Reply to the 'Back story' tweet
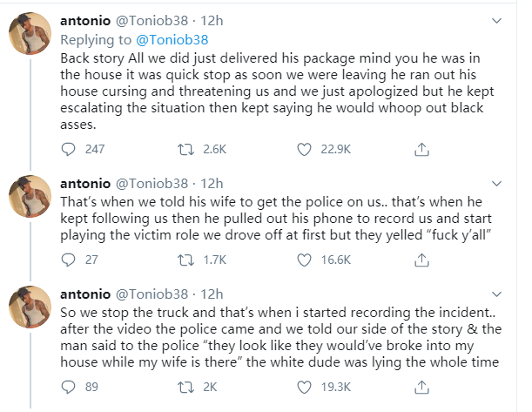 pyautogui.click(x=71, y=149)
